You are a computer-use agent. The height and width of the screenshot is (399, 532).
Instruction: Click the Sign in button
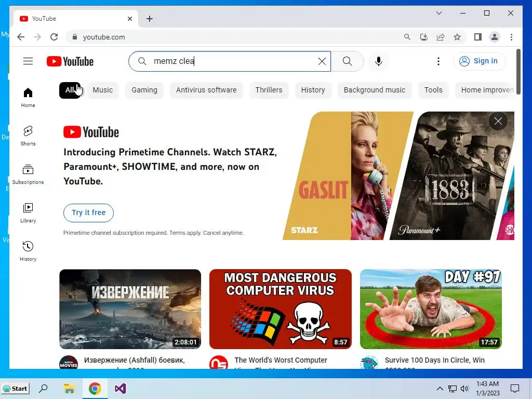[x=479, y=61]
